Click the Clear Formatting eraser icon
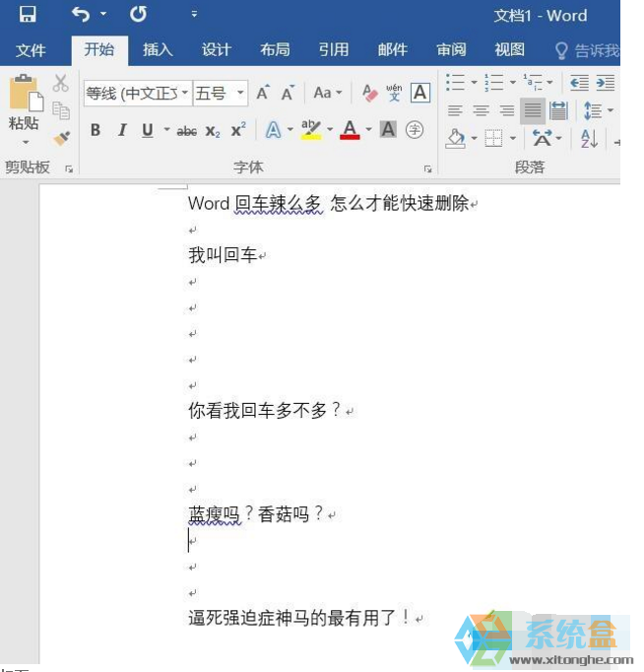 370,93
